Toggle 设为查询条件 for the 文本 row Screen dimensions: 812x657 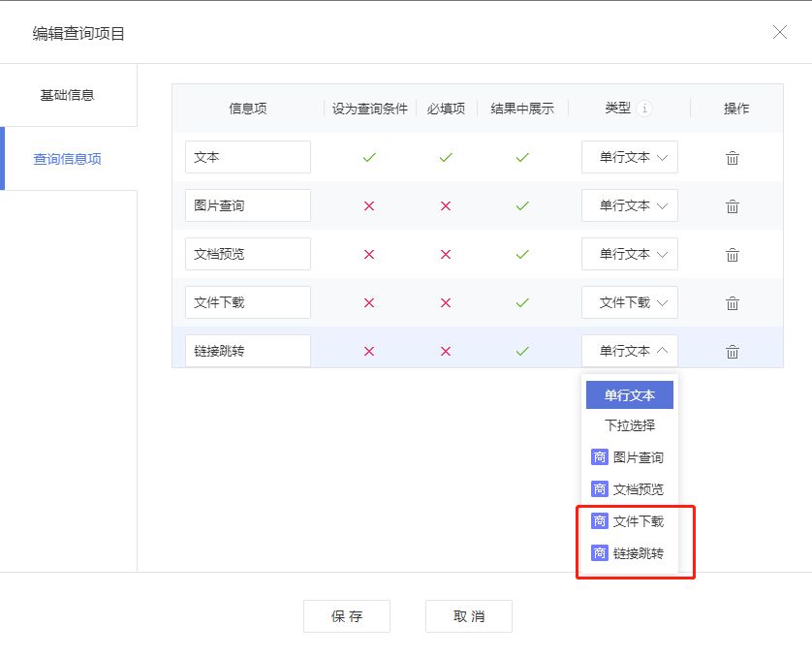[x=369, y=157]
